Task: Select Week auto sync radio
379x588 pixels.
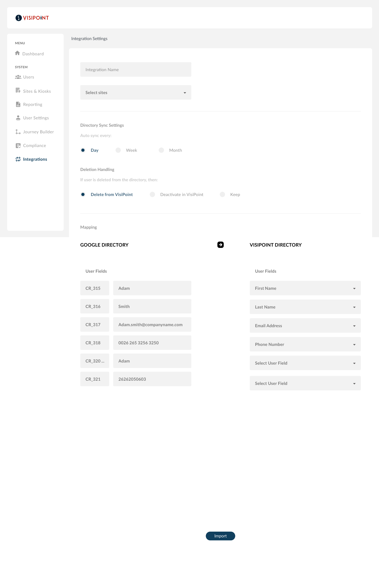Action: click(118, 150)
